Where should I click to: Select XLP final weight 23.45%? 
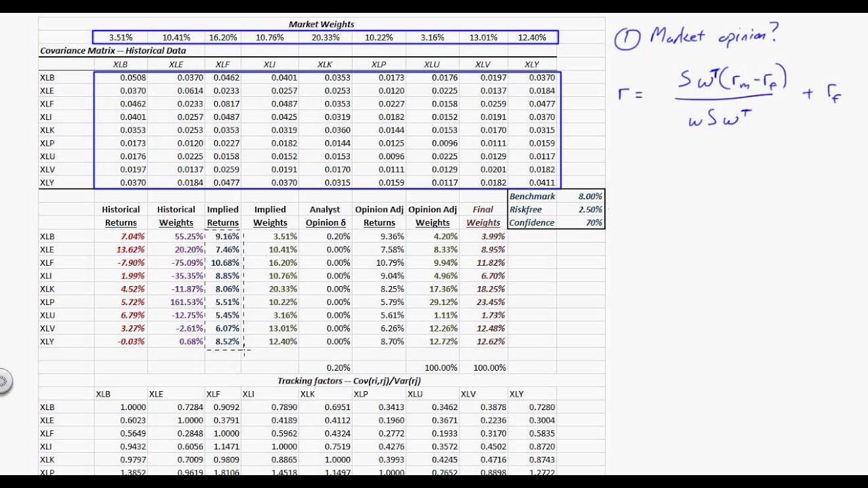(491, 302)
